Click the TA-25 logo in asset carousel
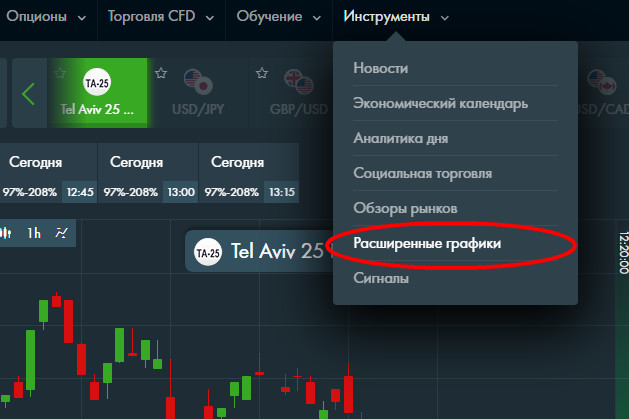This screenshot has width=629, height=419. 97,82
